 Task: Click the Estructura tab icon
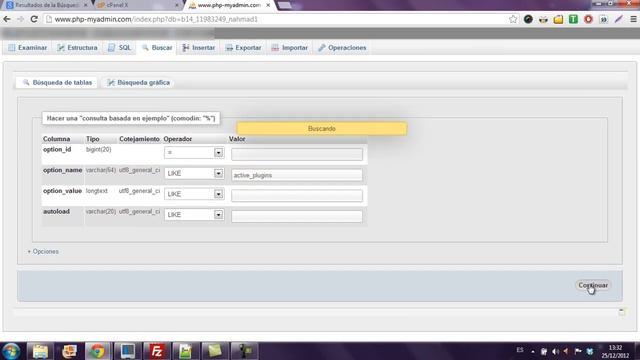[61, 48]
